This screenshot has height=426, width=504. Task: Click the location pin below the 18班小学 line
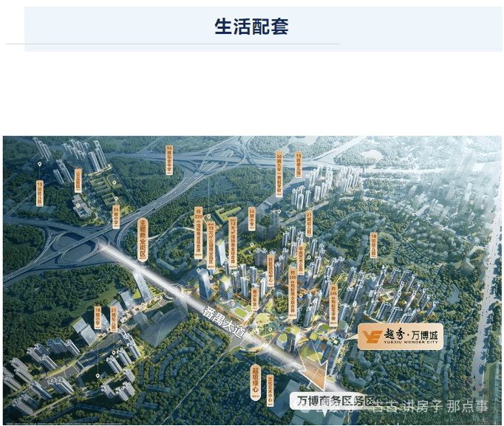(98, 376)
